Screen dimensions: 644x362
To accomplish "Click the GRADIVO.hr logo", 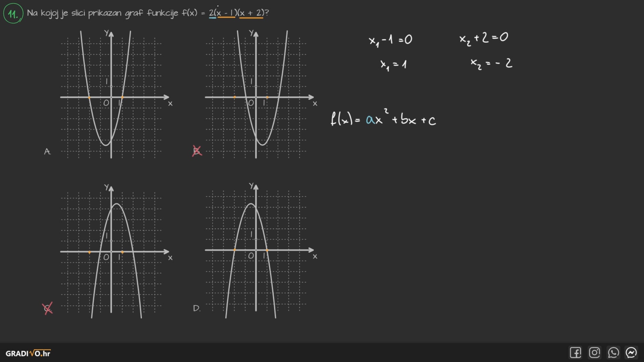I will pyautogui.click(x=28, y=353).
